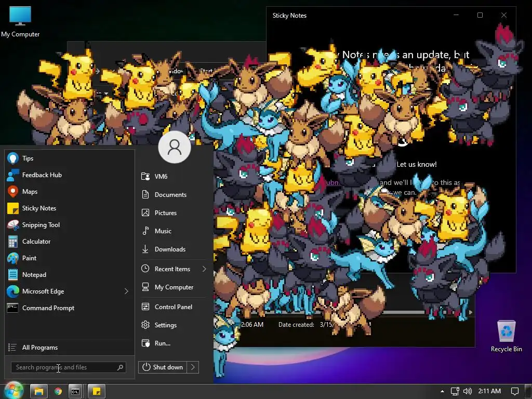Open Maps from pinned programs

pyautogui.click(x=70, y=191)
